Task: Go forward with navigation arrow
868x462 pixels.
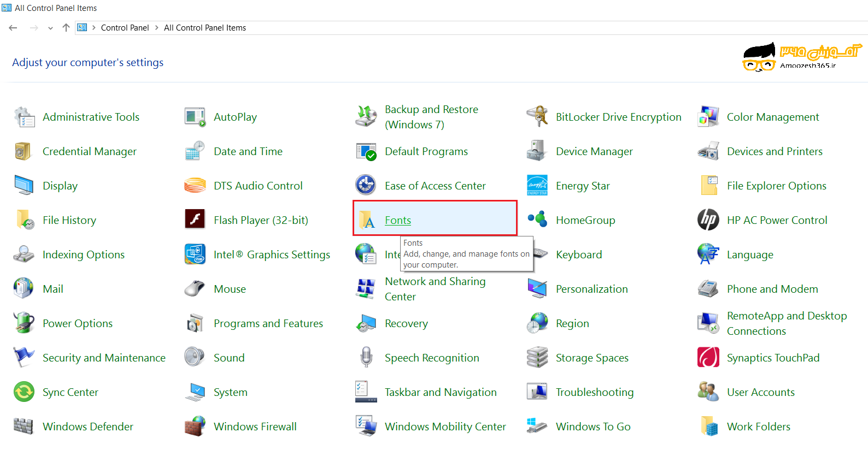Action: 34,28
